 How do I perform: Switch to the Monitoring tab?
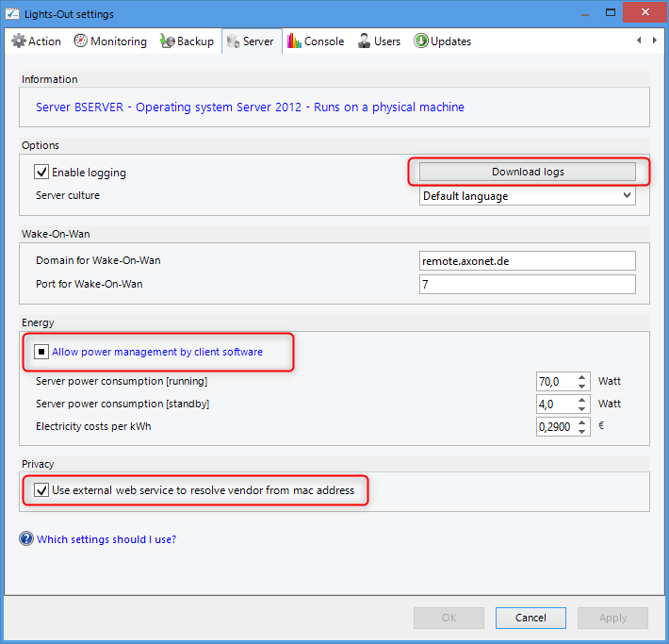click(110, 41)
